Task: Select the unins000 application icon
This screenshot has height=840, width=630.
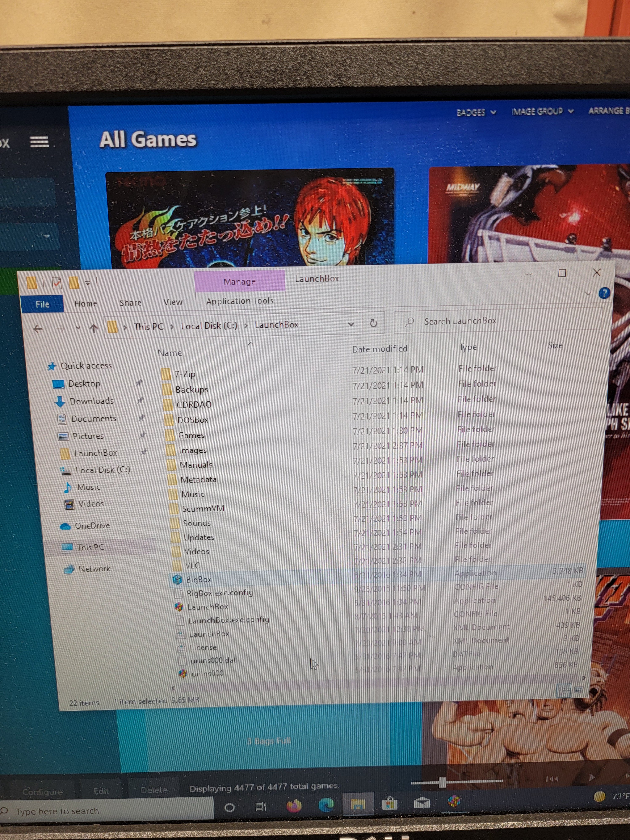Action: pos(183,673)
